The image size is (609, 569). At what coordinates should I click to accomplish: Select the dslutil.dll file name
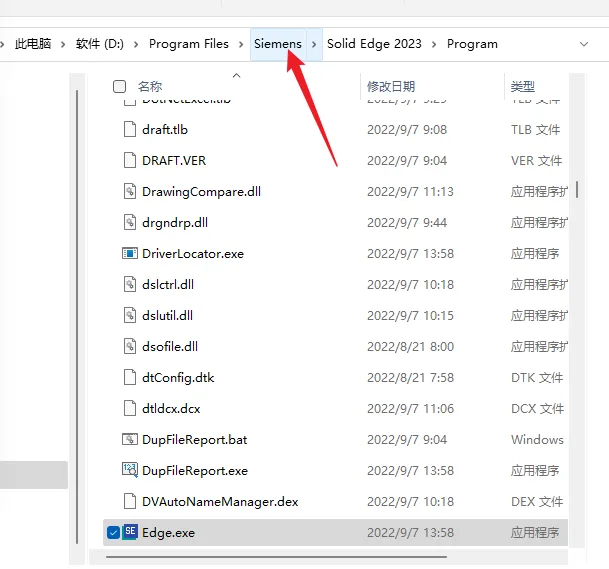[x=167, y=315]
